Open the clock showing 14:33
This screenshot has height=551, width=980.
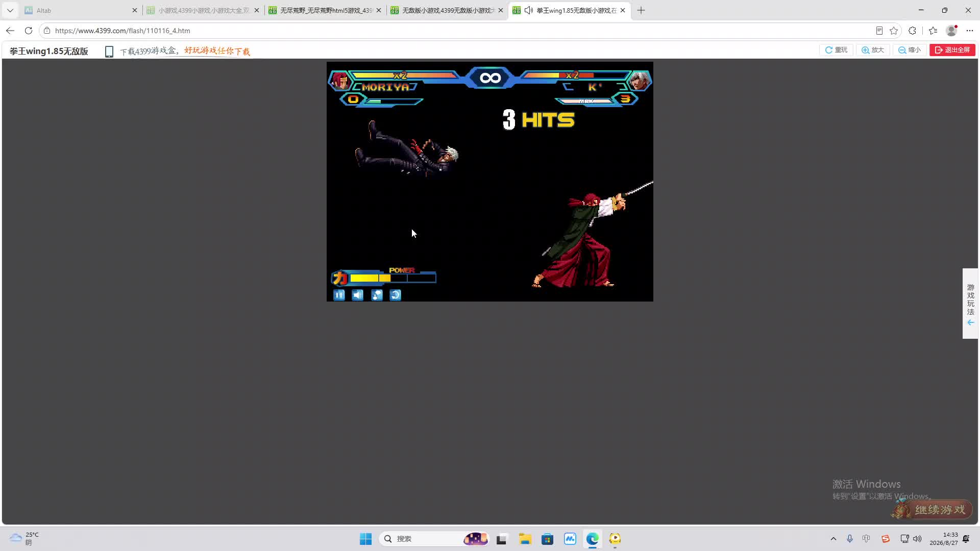pyautogui.click(x=944, y=539)
